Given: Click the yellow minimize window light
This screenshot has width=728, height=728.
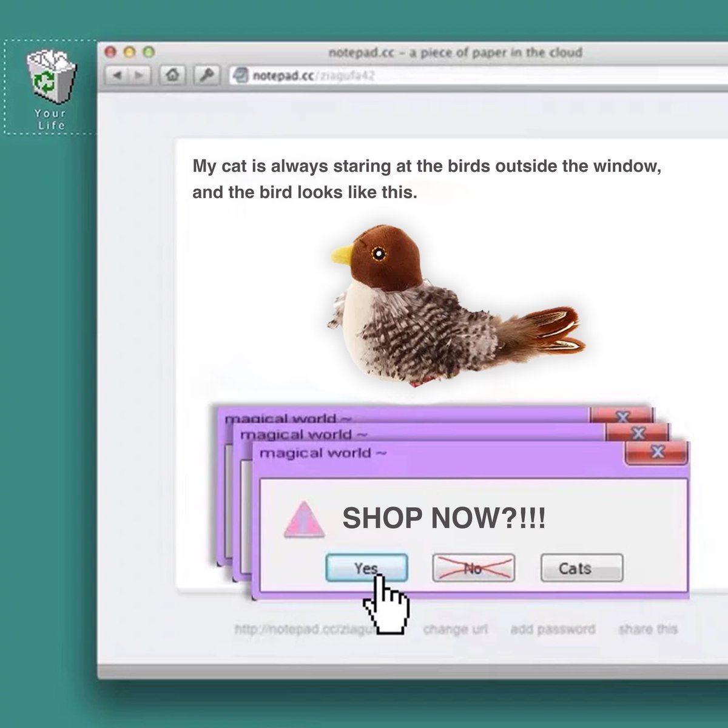Looking at the screenshot, I should point(129,52).
